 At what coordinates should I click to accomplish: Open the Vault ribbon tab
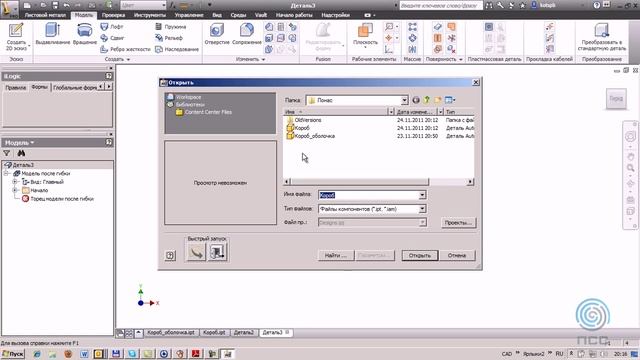coord(261,15)
